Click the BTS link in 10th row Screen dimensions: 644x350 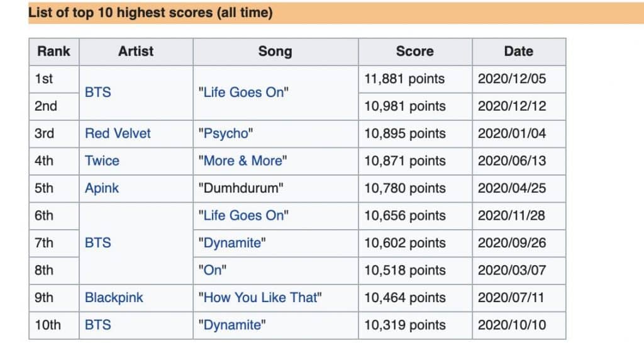[97, 325]
